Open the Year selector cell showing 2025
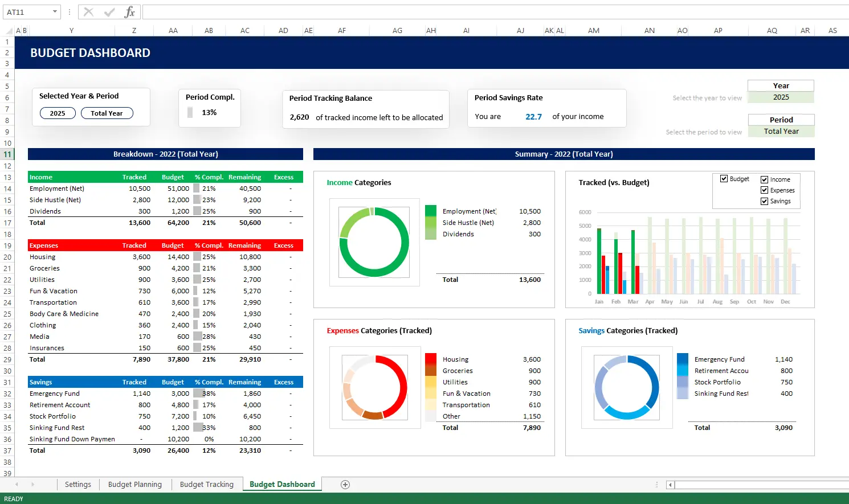 click(781, 97)
